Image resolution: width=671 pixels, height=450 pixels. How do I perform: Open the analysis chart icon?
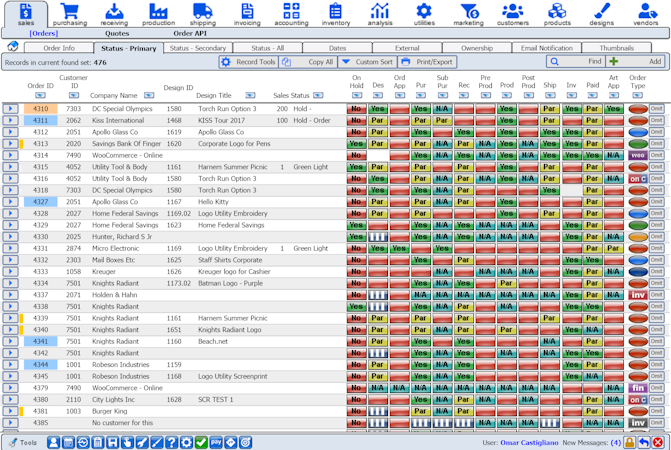[380, 11]
